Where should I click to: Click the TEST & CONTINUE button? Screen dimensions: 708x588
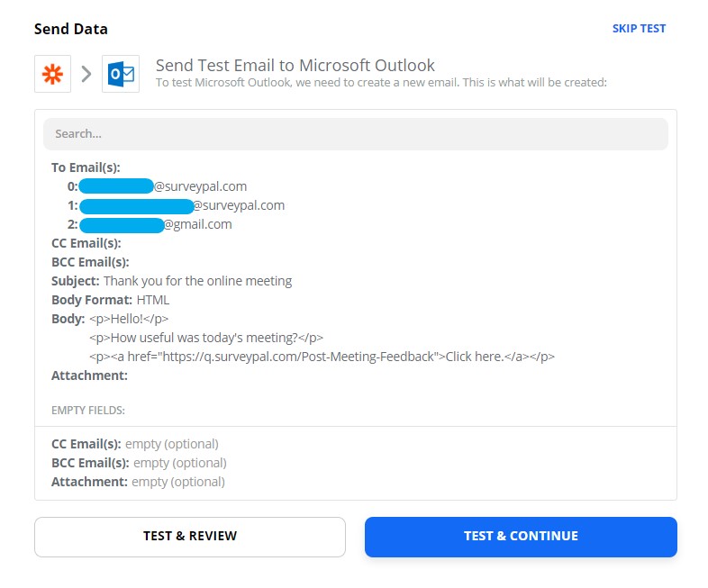pos(521,537)
